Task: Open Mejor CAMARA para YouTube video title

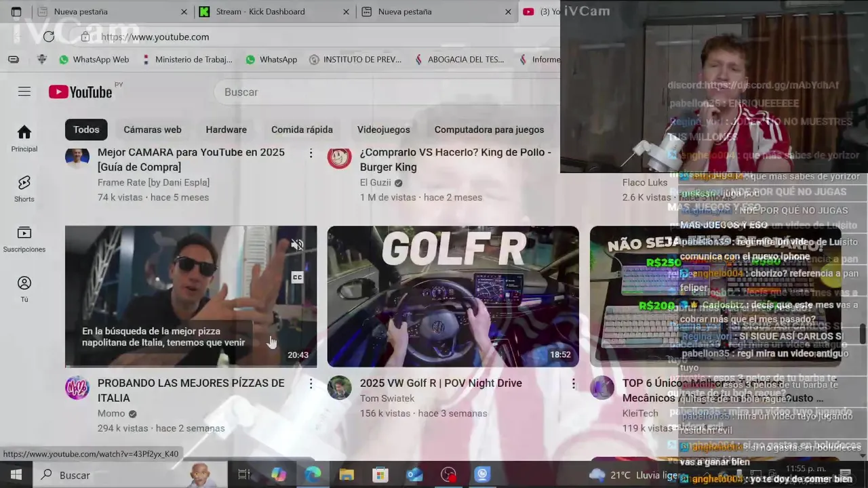Action: point(191,159)
